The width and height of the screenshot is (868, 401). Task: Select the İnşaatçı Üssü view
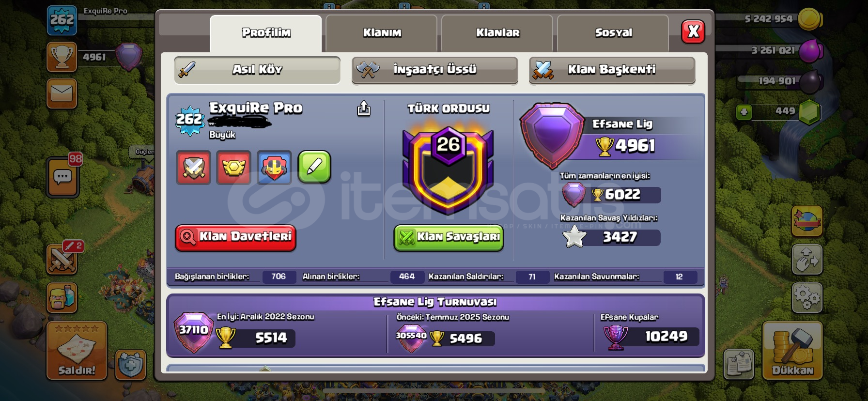coord(434,70)
